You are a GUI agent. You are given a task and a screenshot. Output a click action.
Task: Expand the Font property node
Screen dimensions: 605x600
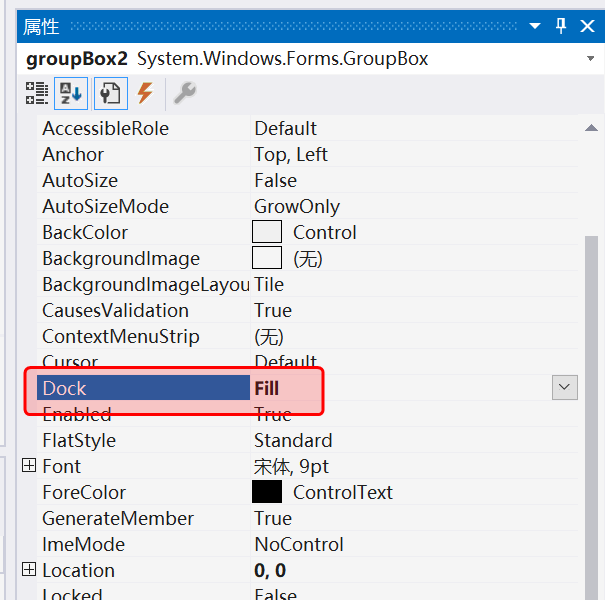[x=28, y=466]
